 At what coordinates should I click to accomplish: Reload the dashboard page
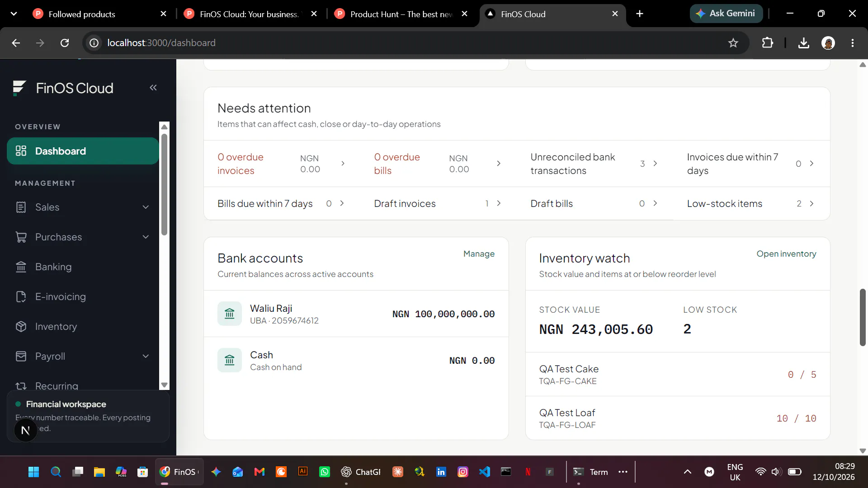[x=65, y=43]
